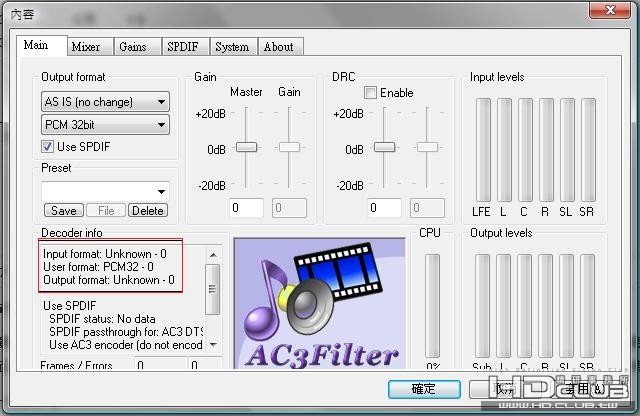Click the Delete preset button
Viewport: 640px width, 416px height.
[148, 211]
